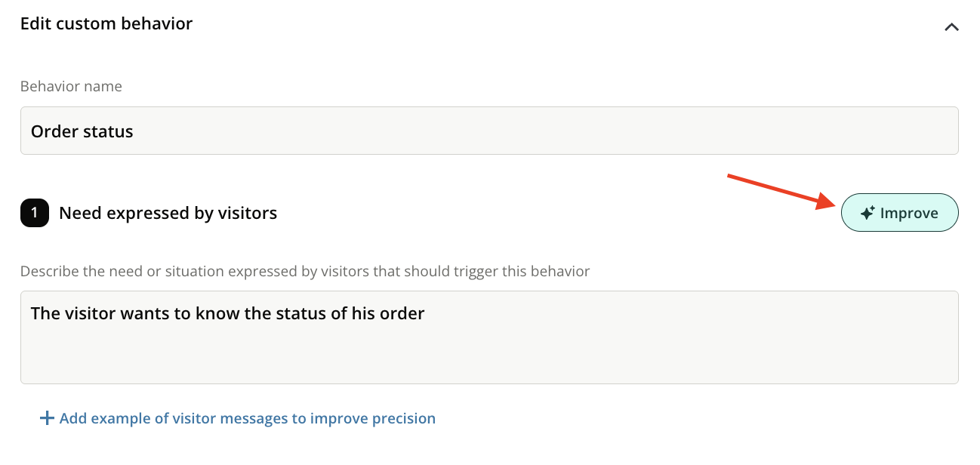Click the Behavior name label
Viewport: 980px width, 465px height.
[71, 86]
